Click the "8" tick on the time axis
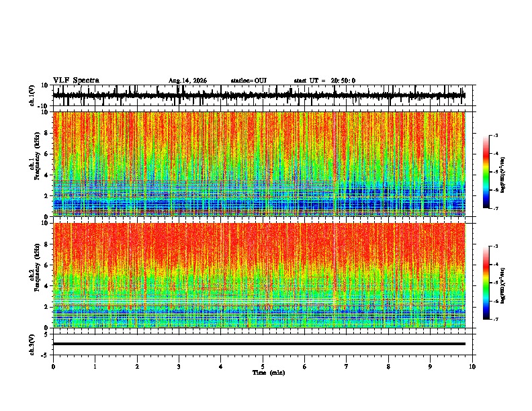The image size is (532, 411). pyautogui.click(x=388, y=367)
